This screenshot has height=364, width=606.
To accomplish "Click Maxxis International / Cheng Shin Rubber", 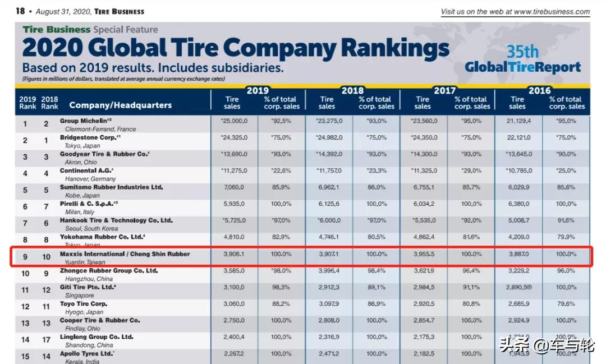I will pyautogui.click(x=125, y=254).
